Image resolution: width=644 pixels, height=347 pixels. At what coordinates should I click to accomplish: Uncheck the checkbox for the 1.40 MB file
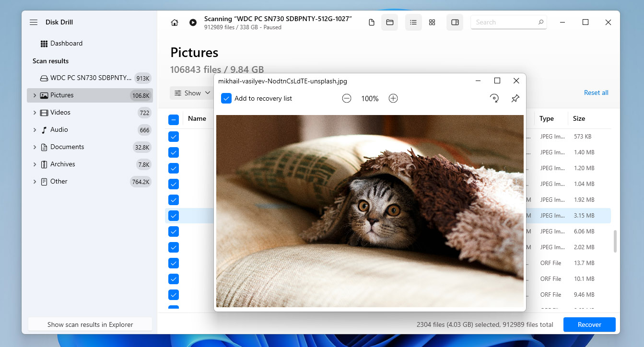click(x=174, y=152)
